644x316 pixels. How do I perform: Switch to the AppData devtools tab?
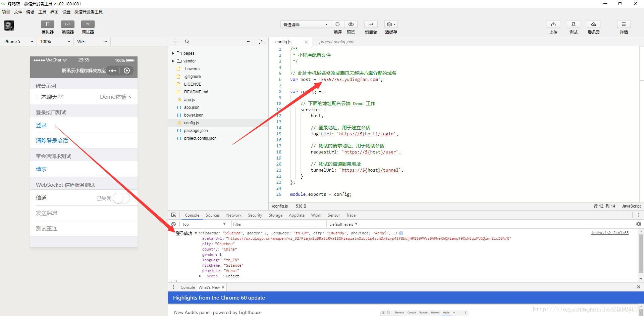(297, 215)
